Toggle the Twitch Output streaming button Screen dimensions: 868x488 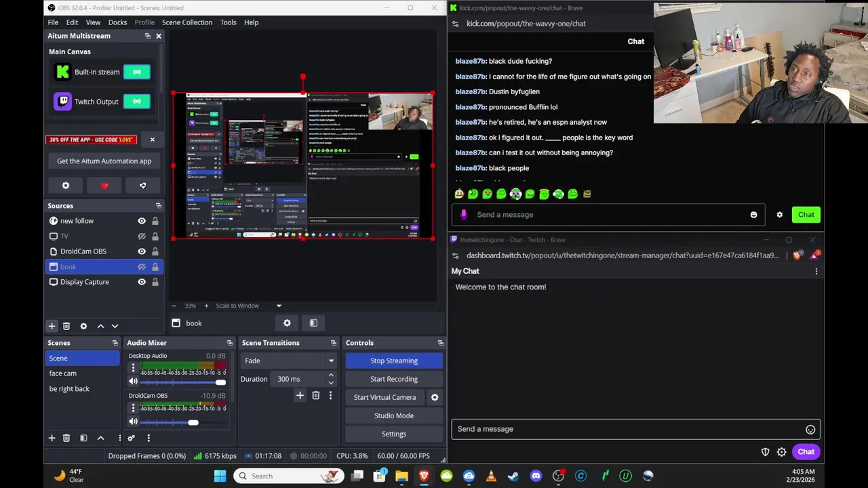[136, 102]
